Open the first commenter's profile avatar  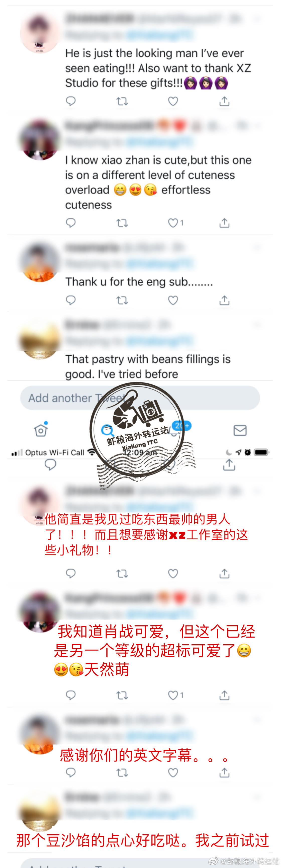click(x=40, y=33)
